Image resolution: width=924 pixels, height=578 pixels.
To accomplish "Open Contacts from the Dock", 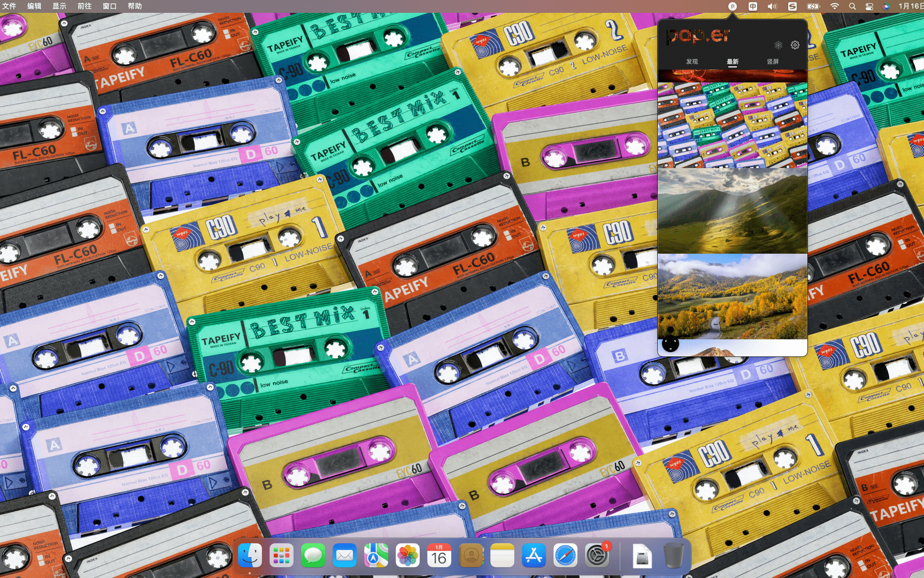I will coord(471,556).
